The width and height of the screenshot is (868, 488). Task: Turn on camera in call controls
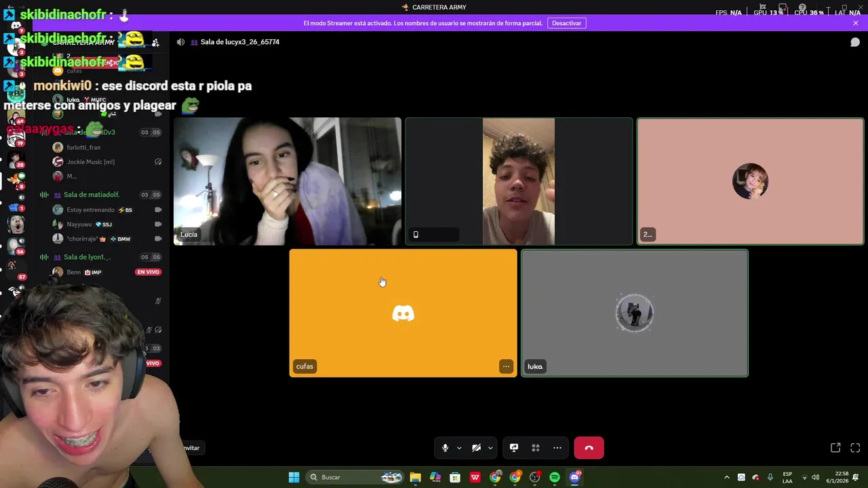(476, 448)
